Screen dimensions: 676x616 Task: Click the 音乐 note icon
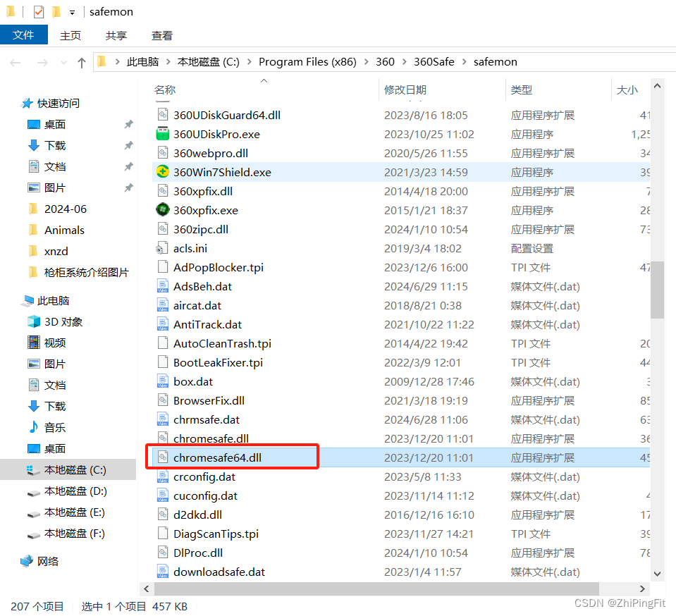click(x=34, y=427)
